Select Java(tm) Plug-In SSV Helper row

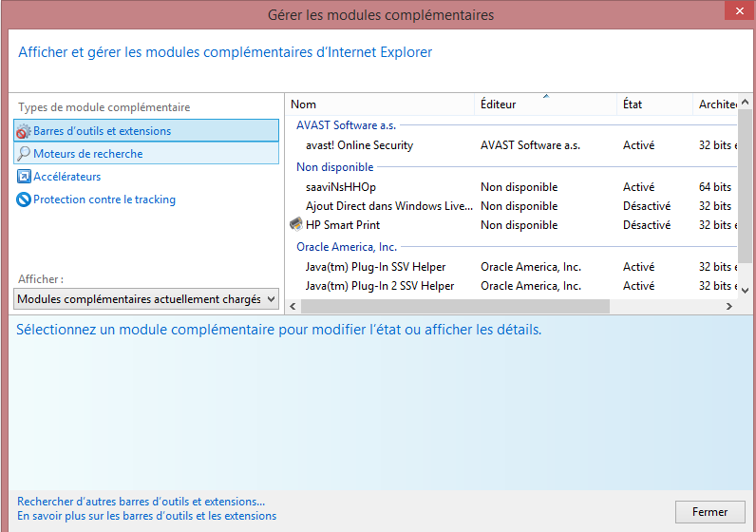coord(512,267)
